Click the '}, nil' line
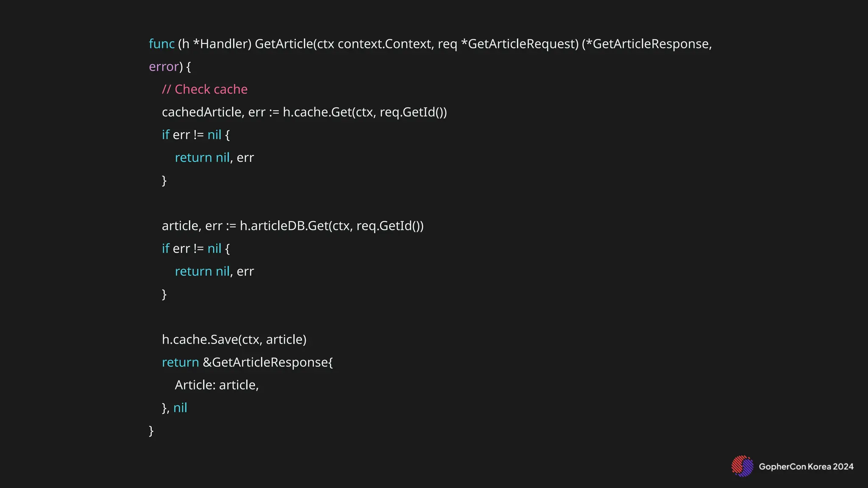 175,408
